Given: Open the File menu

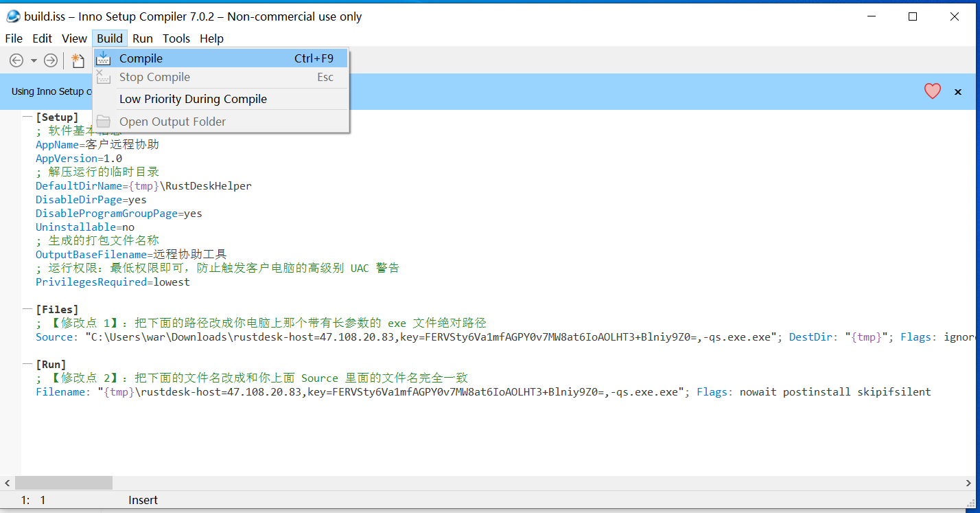Looking at the screenshot, I should click(14, 38).
